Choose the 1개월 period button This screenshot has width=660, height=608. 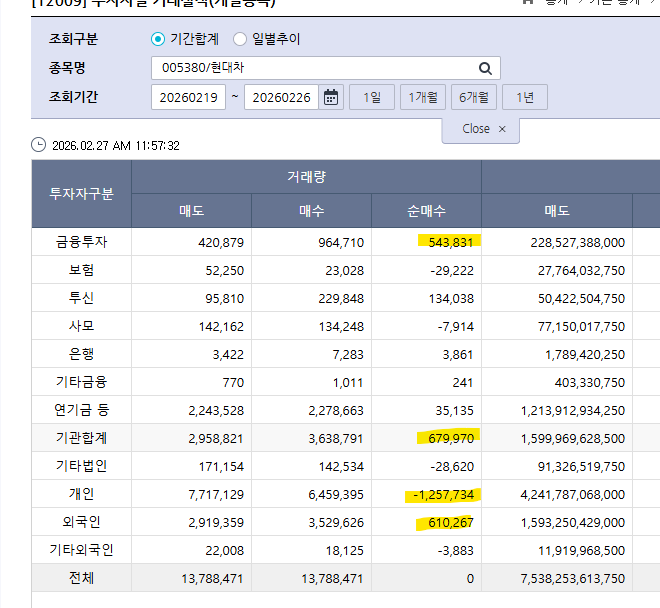point(423,98)
